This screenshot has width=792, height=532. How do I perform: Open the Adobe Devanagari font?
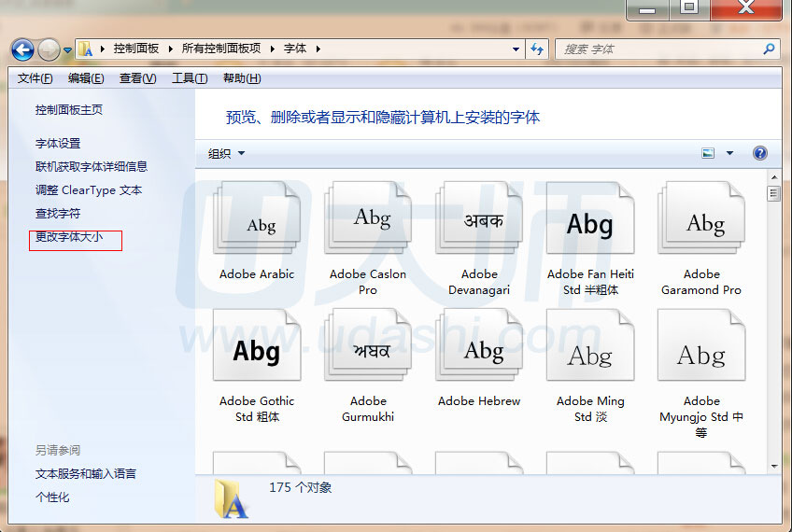pos(478,221)
